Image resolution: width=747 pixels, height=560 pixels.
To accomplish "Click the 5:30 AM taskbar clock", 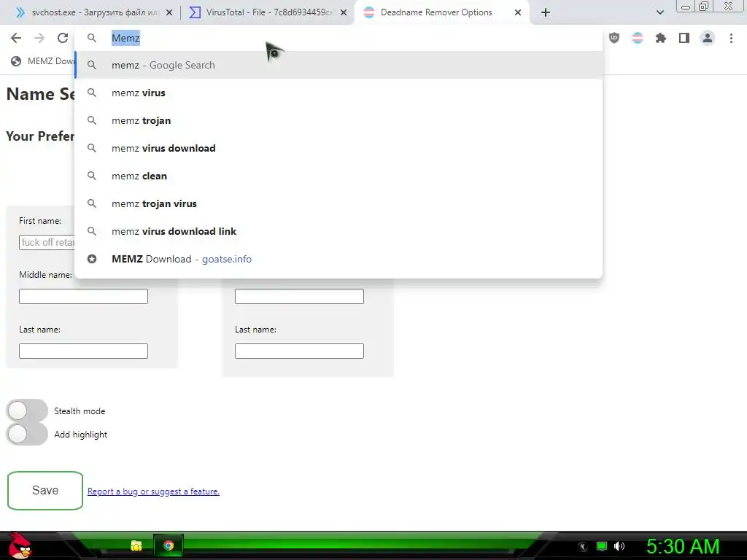I will click(x=683, y=546).
